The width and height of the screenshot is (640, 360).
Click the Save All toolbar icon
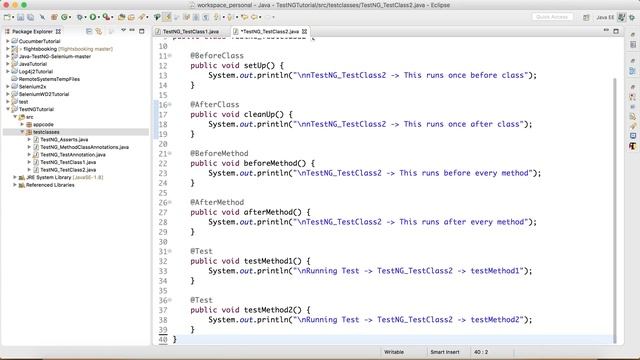coord(30,17)
